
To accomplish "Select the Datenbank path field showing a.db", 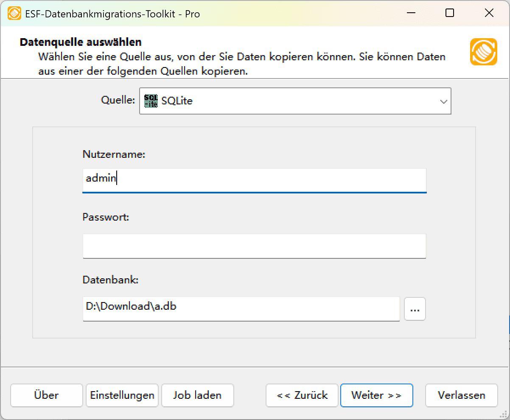I will [x=241, y=309].
